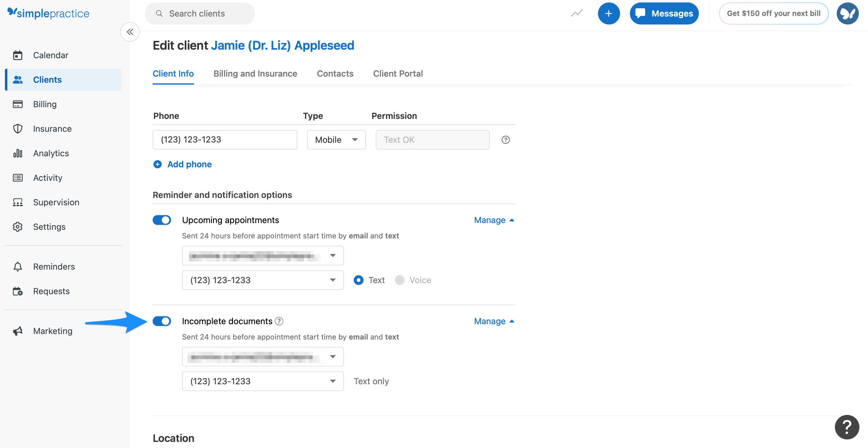Open the Reminders bell icon
Viewport: 868px width, 448px height.
[x=17, y=266]
